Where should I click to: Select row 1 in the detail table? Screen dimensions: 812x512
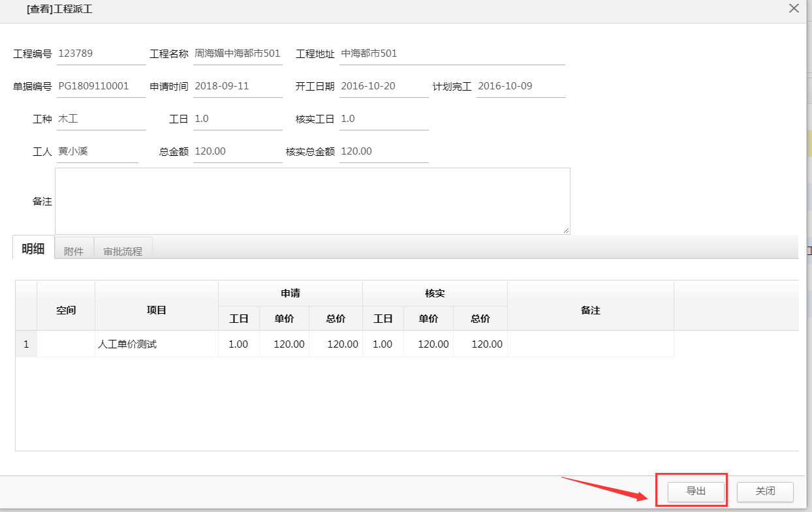click(26, 344)
